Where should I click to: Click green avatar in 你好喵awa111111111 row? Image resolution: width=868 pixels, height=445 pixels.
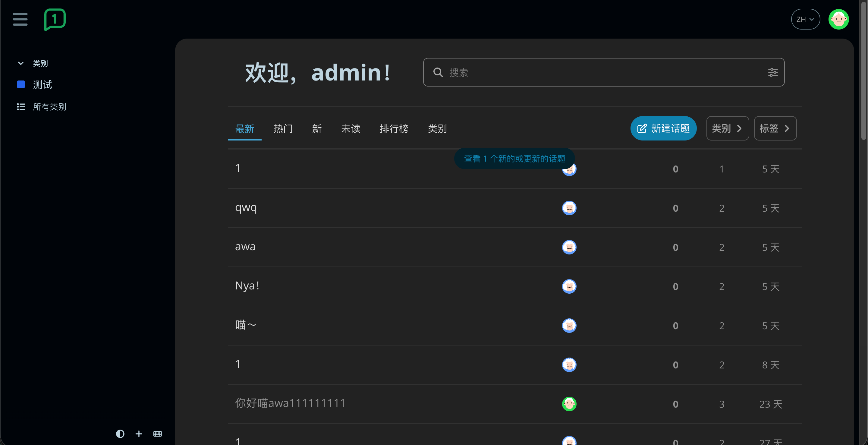pyautogui.click(x=569, y=404)
